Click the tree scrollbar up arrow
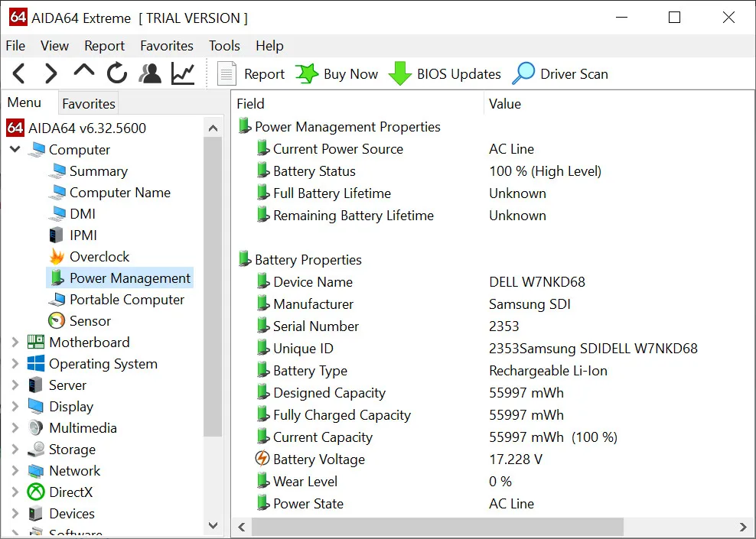756x539 pixels. (x=213, y=128)
